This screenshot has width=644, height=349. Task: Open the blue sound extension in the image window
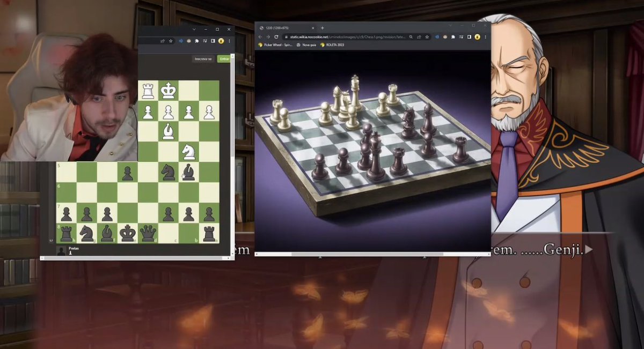(x=437, y=36)
